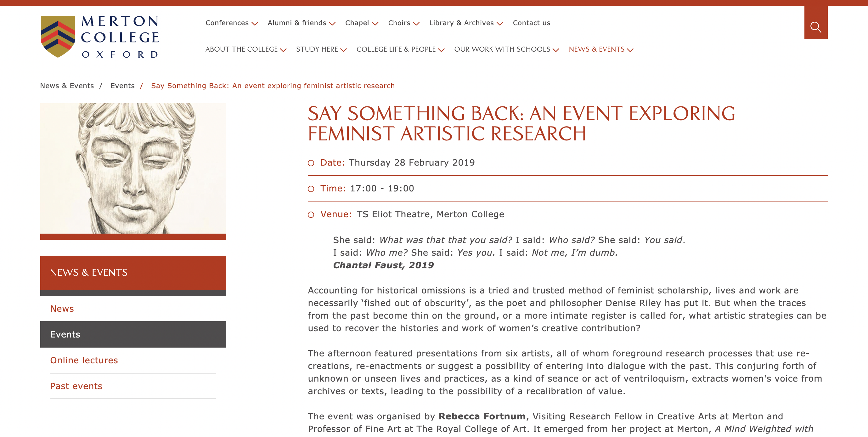Click the pencil portrait drawing image
The height and width of the screenshot is (437, 868).
pos(133,168)
